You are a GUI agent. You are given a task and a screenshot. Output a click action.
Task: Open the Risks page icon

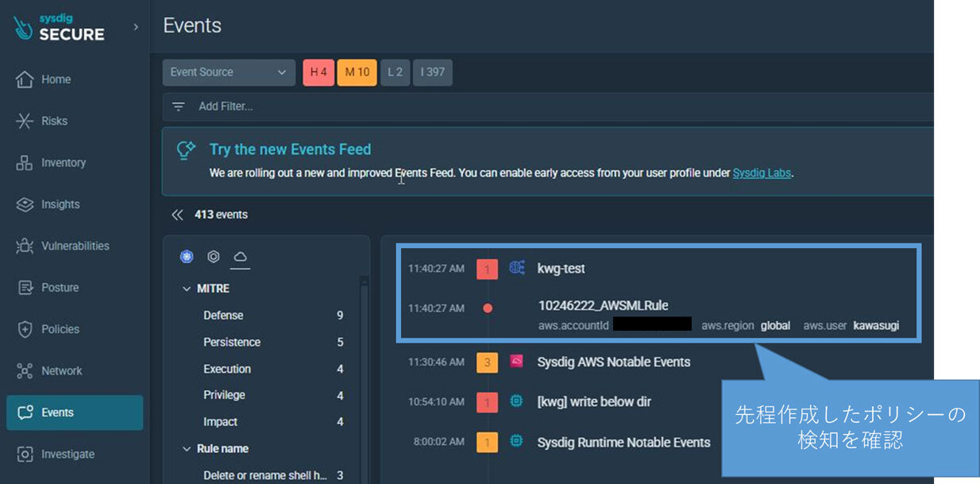(x=25, y=121)
